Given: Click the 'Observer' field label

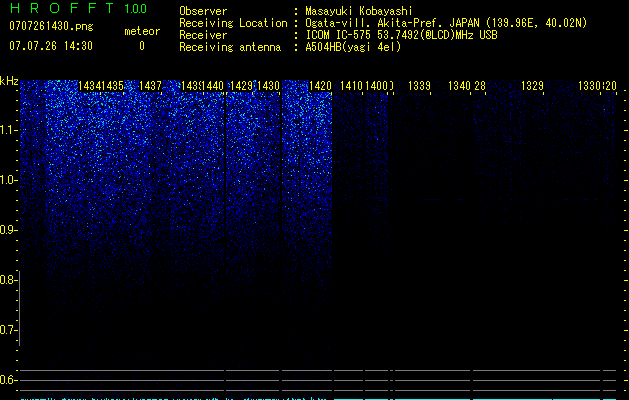Looking at the screenshot, I should pos(203,11).
